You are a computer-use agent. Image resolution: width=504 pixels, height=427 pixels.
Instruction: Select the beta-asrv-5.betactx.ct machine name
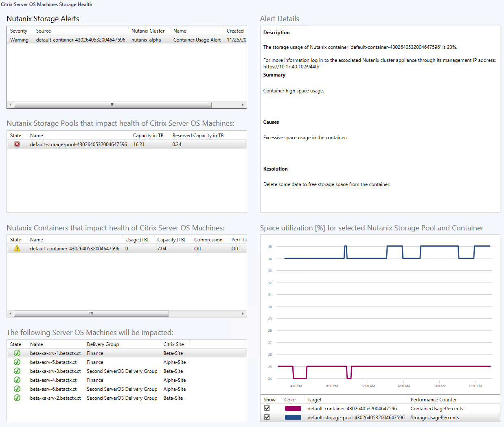click(x=53, y=362)
